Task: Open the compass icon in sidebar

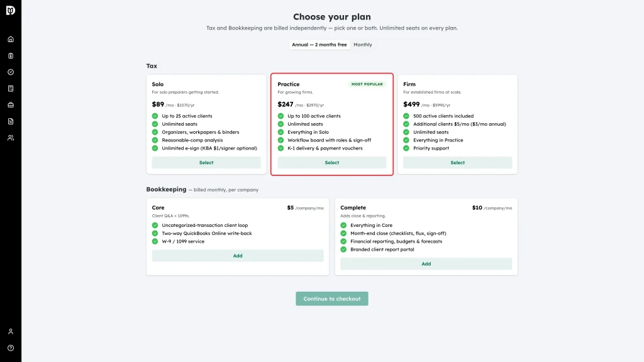Action: point(11,72)
